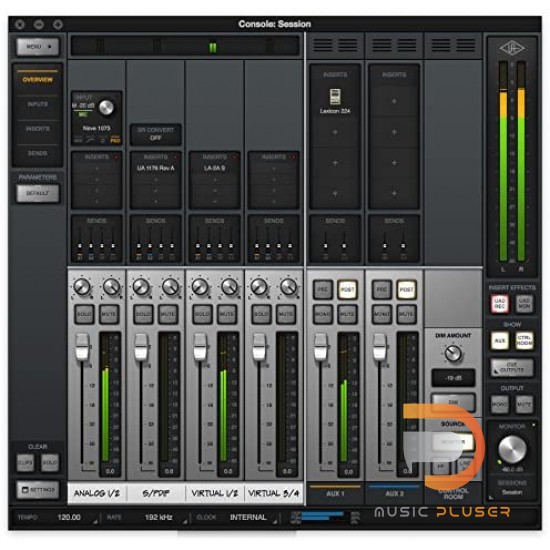Open the RATE 192 kHz dropdown

(159, 517)
